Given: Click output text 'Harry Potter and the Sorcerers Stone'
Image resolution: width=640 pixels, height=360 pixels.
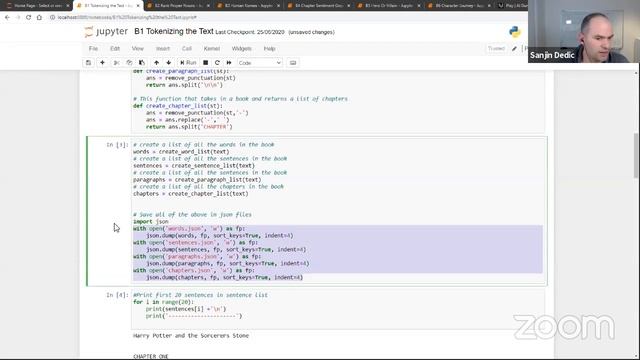Looking at the screenshot, I should point(191,336).
